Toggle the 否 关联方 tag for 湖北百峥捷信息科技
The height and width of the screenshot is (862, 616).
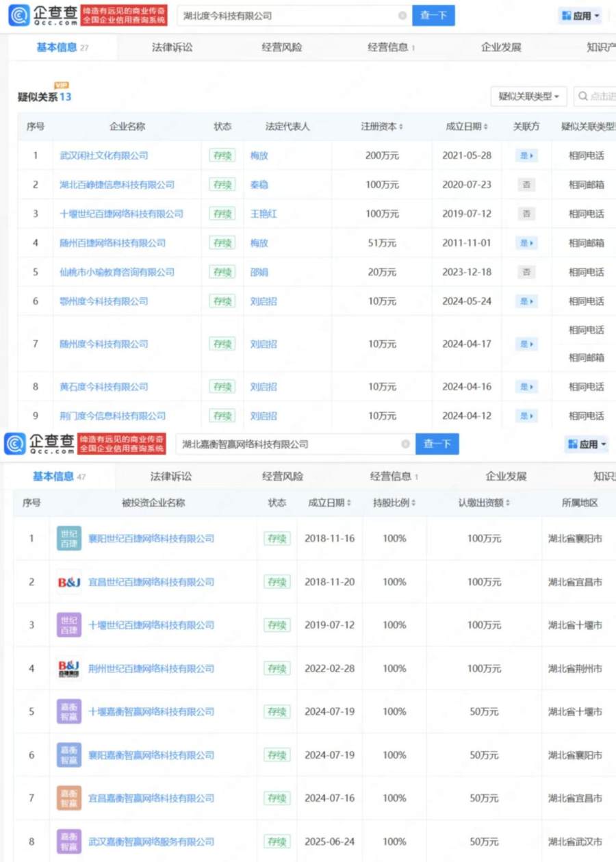[526, 185]
